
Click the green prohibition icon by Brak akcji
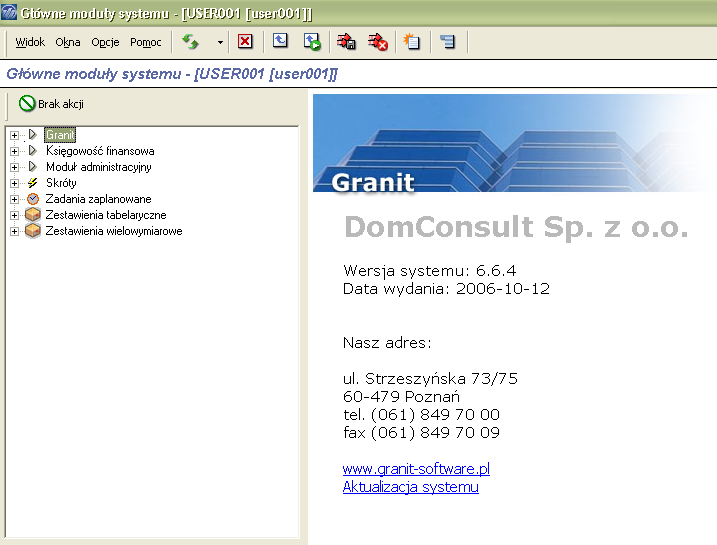27,103
